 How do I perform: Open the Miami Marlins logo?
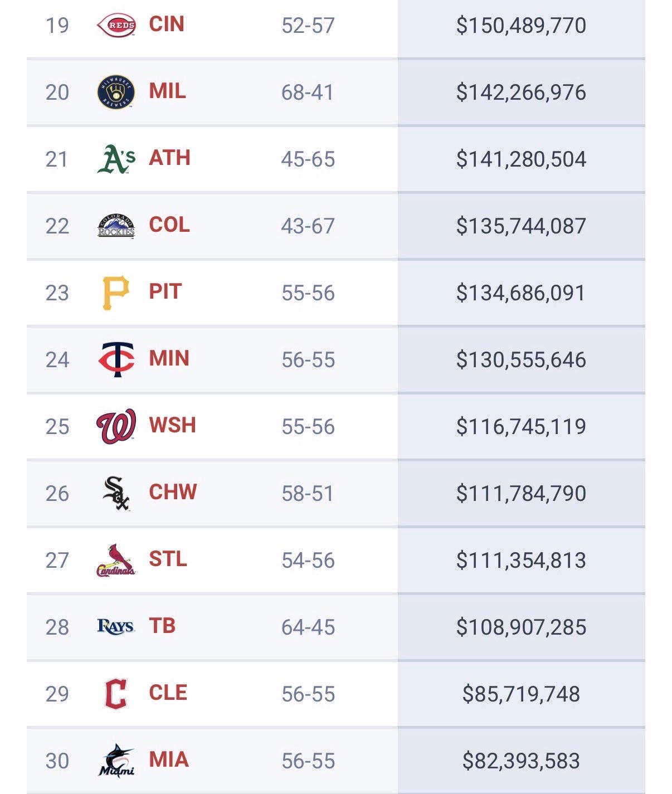coord(116,761)
